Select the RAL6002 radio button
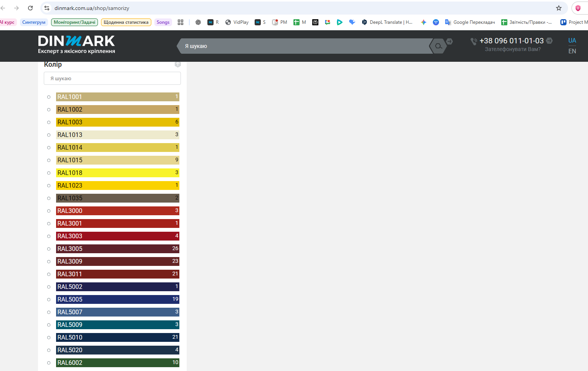 click(49, 363)
